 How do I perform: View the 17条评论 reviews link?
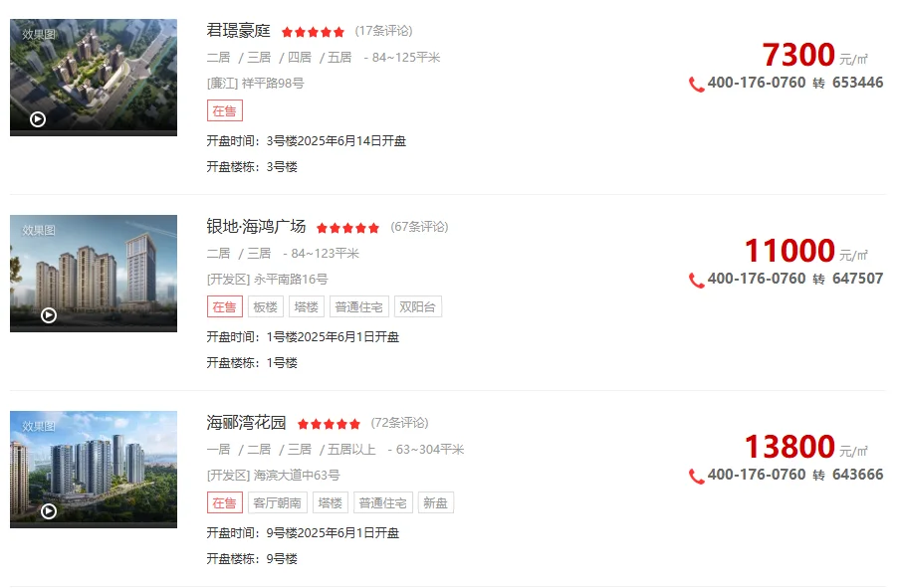(x=383, y=31)
